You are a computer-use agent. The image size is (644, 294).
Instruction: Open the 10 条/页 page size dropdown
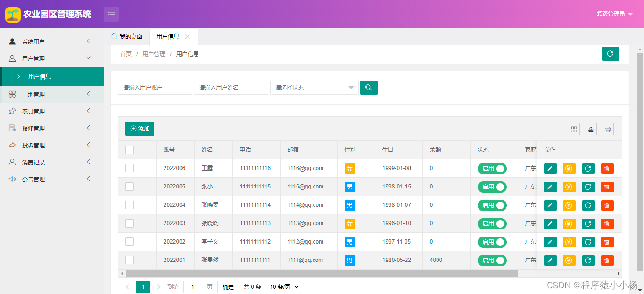pyautogui.click(x=283, y=286)
